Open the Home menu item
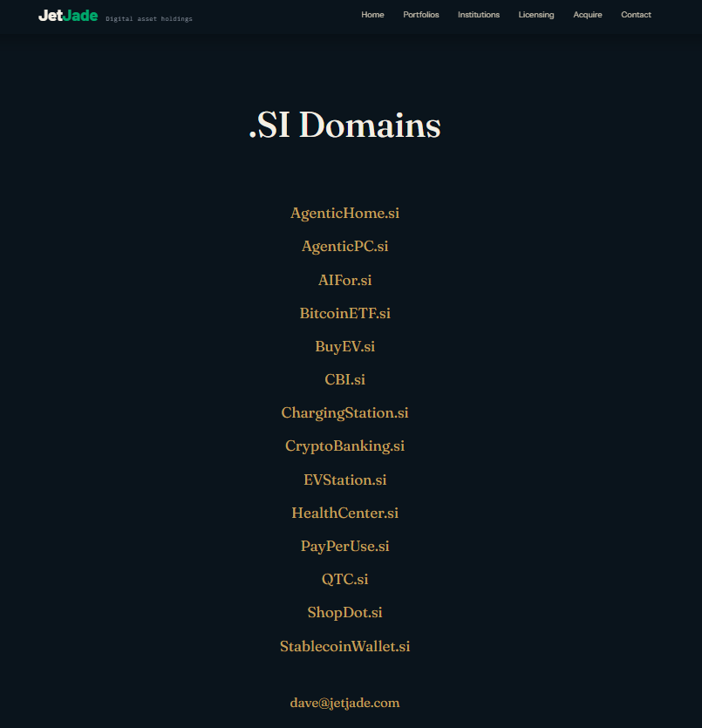702x728 pixels. click(372, 15)
